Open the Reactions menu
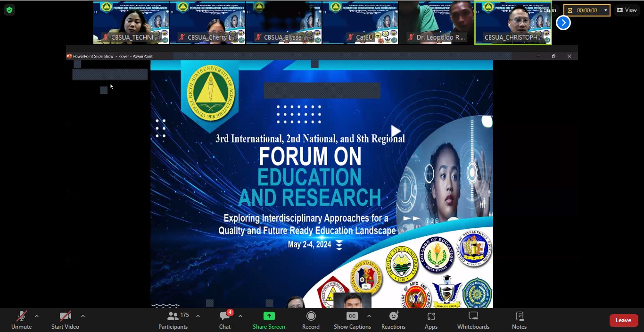The width and height of the screenshot is (644, 332). [x=393, y=320]
